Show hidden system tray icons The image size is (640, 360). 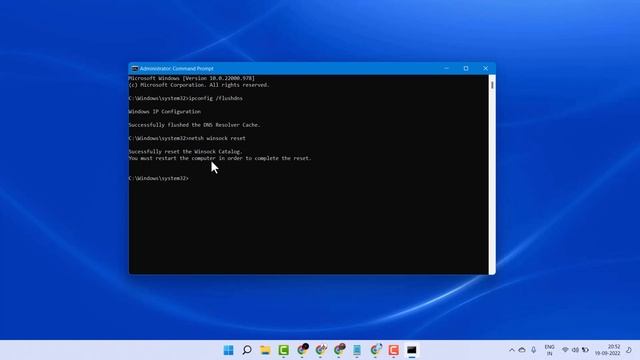511,350
